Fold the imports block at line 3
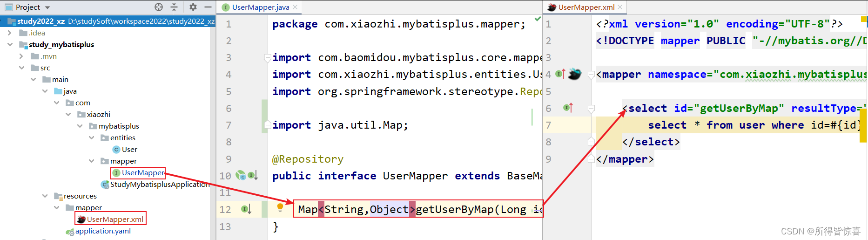 [267, 58]
